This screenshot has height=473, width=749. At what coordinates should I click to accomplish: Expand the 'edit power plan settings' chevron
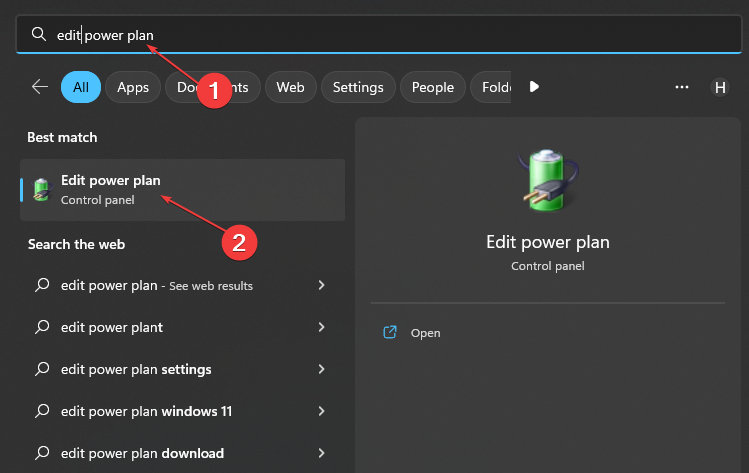pos(321,369)
